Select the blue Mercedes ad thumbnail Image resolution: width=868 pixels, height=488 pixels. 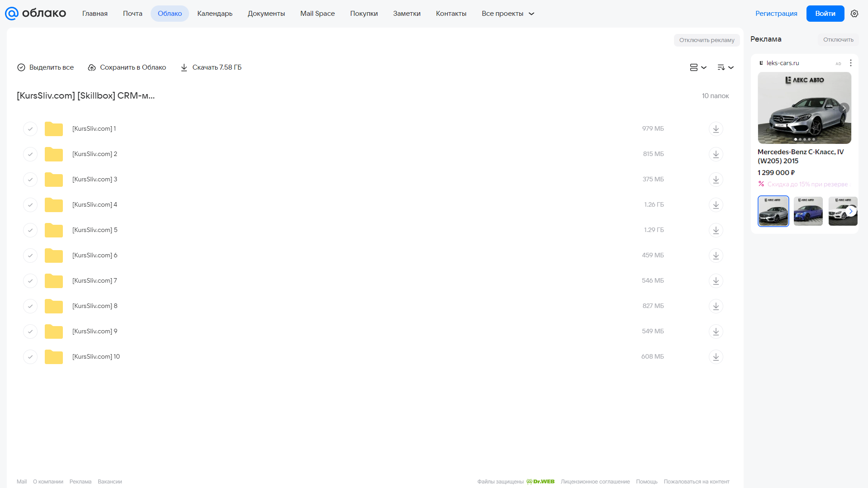(x=808, y=211)
